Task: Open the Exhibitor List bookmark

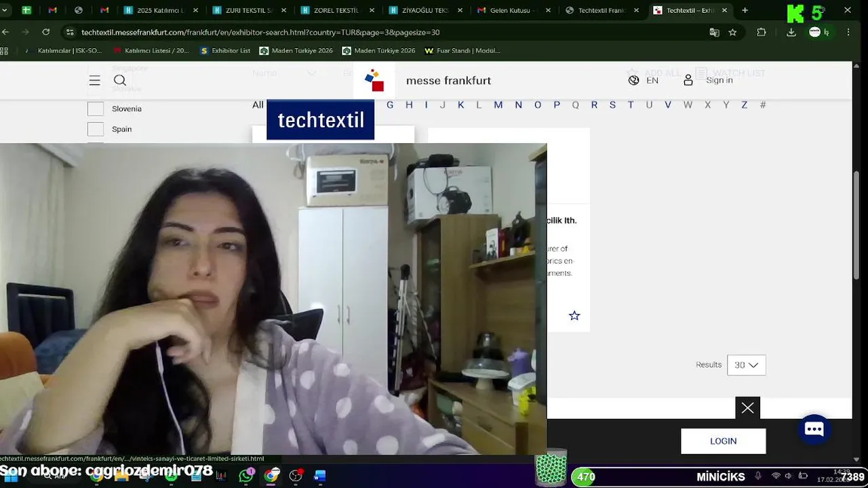Action: click(225, 51)
